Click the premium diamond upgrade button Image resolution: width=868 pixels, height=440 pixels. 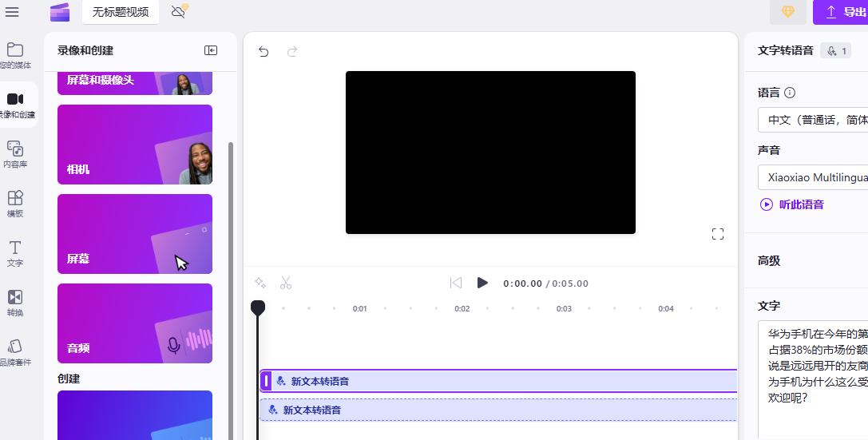tap(787, 12)
